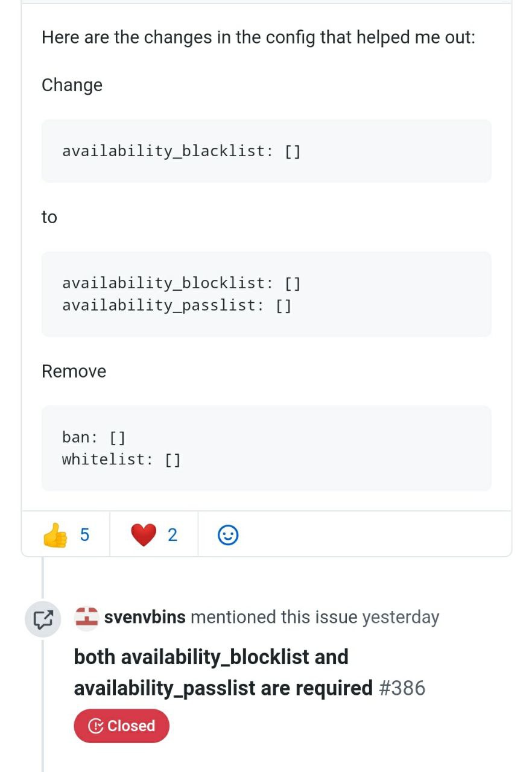Viewport: 532px width, 772px height.
Task: Click the 'Here are the changes' paragraph
Action: (259, 37)
